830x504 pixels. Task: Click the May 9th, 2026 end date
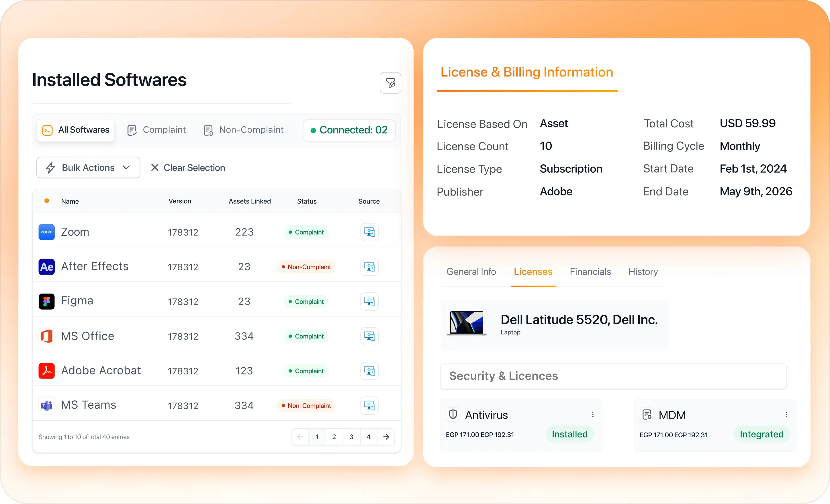tap(756, 191)
